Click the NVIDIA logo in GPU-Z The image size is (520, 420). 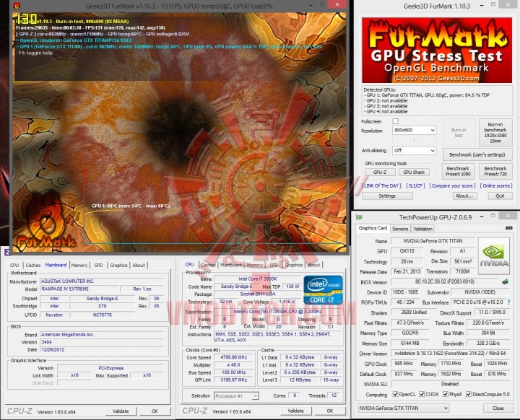click(x=494, y=256)
